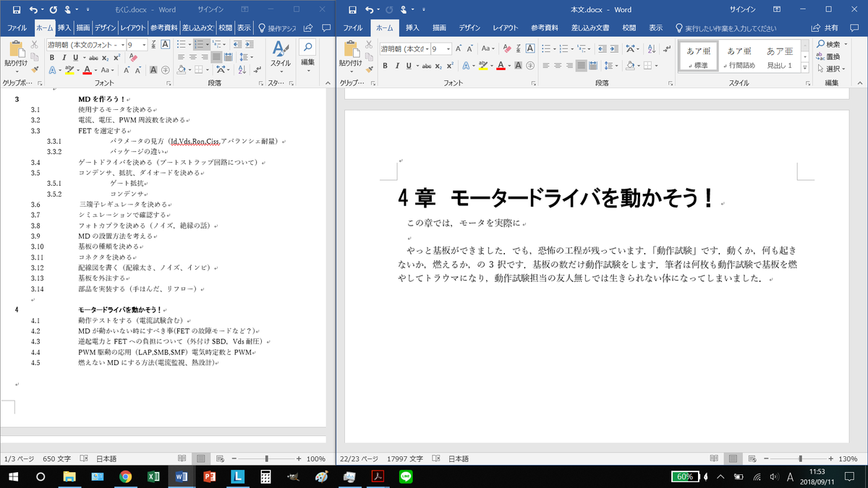The image size is (868, 488).
Task: Click the 650 文字 word count
Action: pos(56,459)
